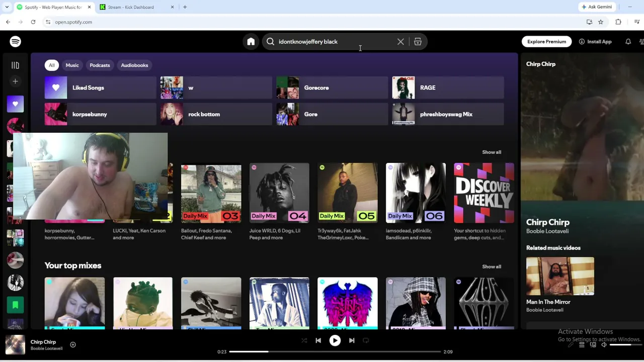Seek within the song progress bar
The image size is (644, 362).
pyautogui.click(x=335, y=352)
